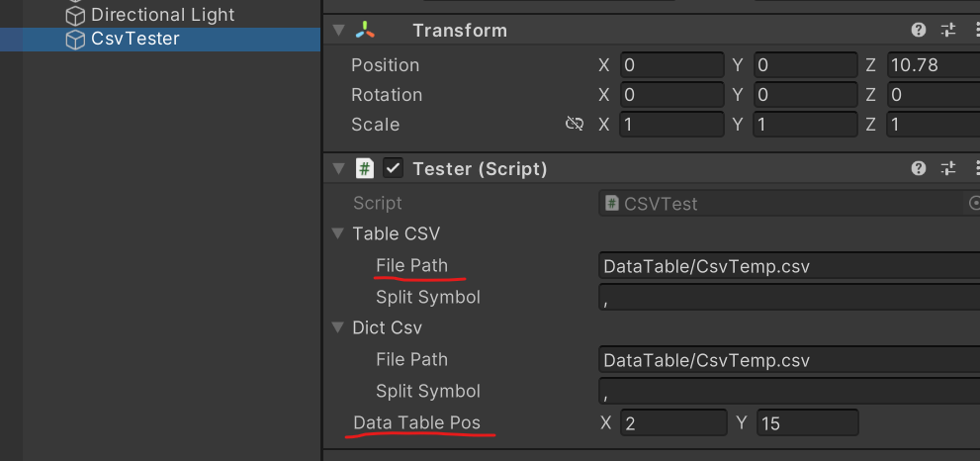
Task: Select Directional Light in hierarchy
Action: 162,15
